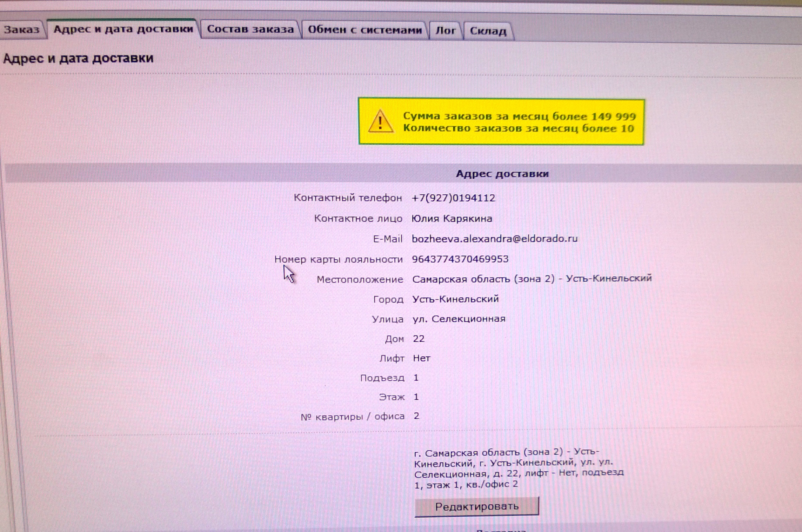Click the Адрес доставки section header

[502, 174]
